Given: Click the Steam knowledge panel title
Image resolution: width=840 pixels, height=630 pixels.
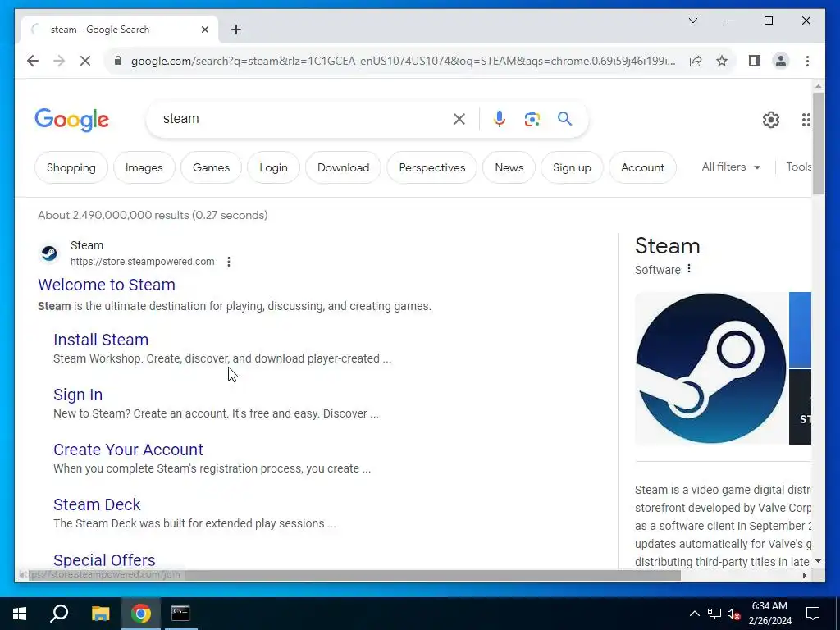Looking at the screenshot, I should point(668,246).
